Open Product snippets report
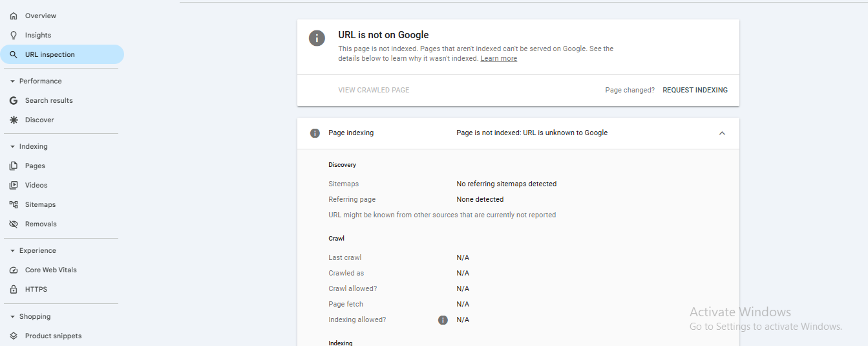This screenshot has width=868, height=346. [x=62, y=336]
